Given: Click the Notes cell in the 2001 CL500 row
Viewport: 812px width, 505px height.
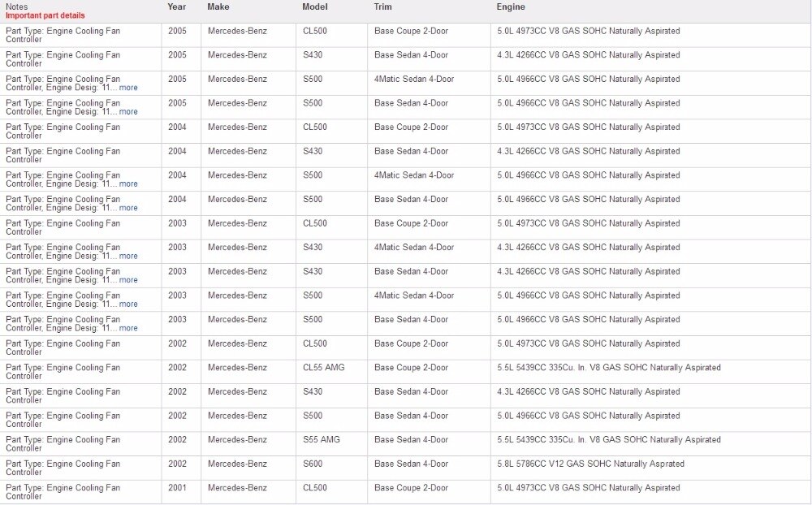Looking at the screenshot, I should [63, 491].
